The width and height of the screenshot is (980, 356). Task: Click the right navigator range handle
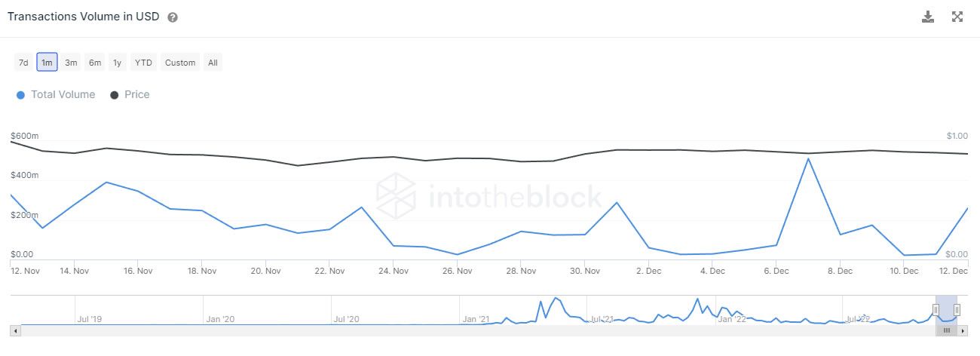pyautogui.click(x=957, y=309)
